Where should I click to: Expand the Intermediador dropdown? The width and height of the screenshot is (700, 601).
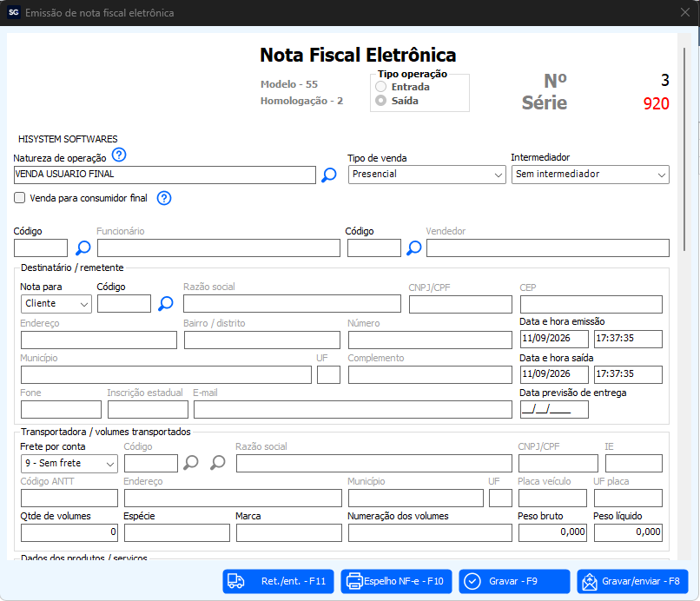591,175
